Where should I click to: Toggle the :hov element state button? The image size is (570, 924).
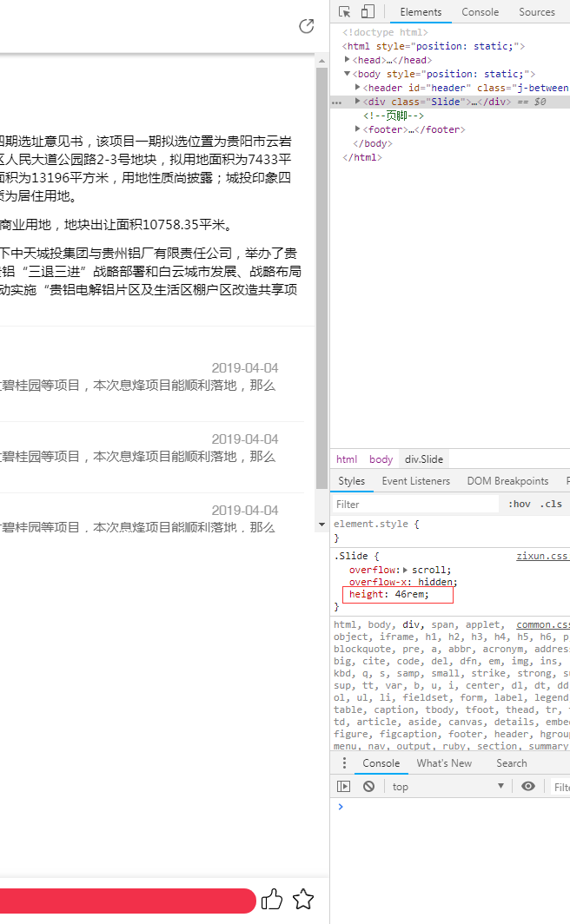[520, 504]
